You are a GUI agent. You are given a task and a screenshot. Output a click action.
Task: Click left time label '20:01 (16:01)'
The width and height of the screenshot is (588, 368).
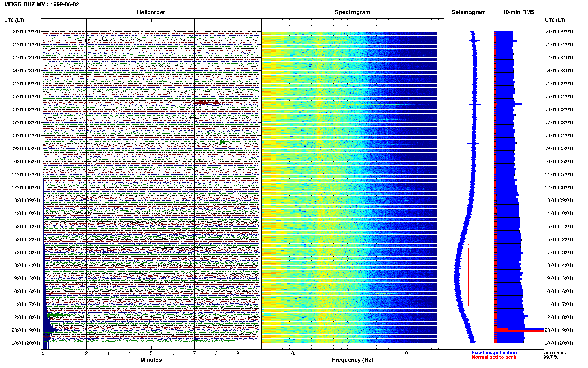(x=26, y=291)
